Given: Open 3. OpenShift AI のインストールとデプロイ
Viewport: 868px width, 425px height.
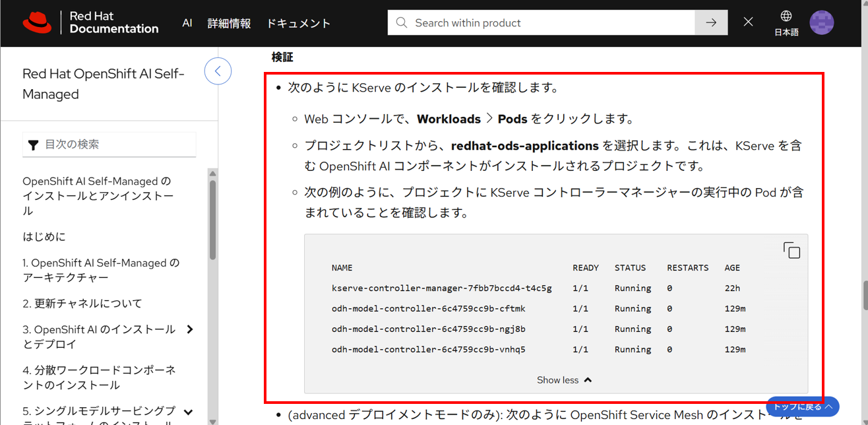Looking at the screenshot, I should pos(99,337).
